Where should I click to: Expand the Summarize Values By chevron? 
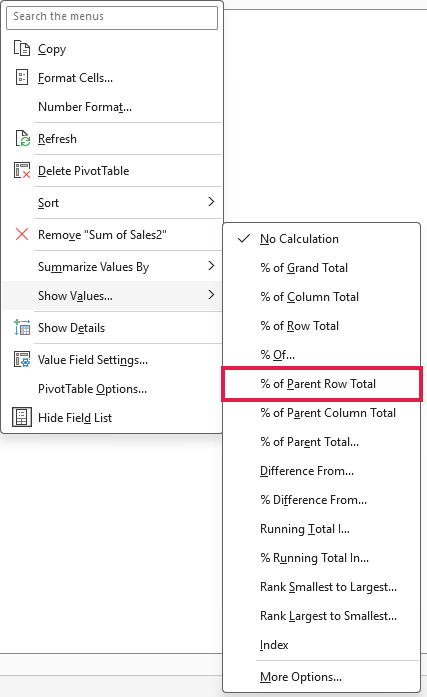[211, 266]
